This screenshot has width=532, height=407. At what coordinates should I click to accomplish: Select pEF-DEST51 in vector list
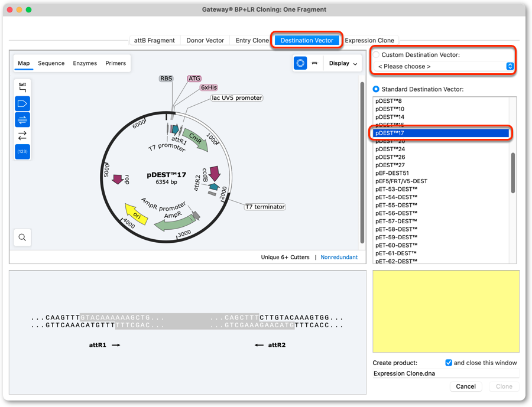pos(441,173)
